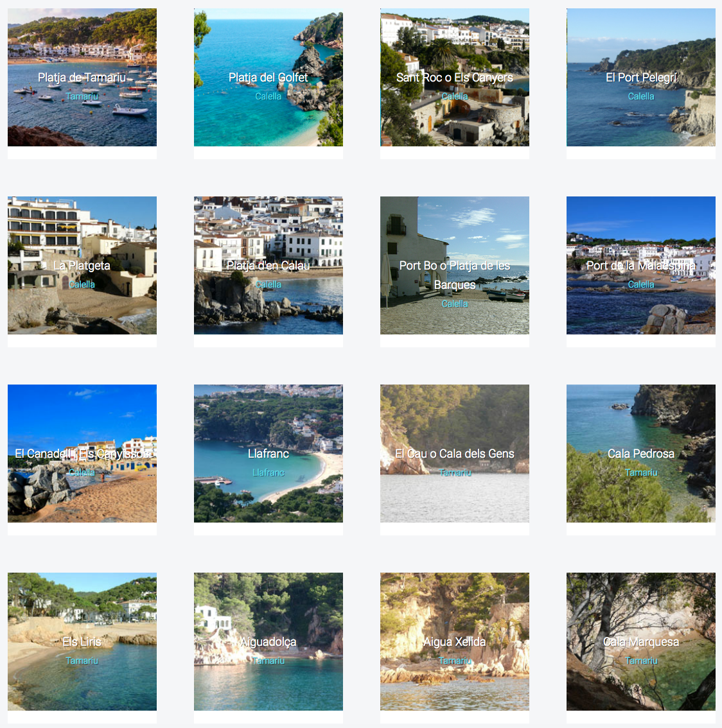Screen dimensions: 722x728
Task: Open the Els Liris beach thumbnail
Action: click(82, 641)
